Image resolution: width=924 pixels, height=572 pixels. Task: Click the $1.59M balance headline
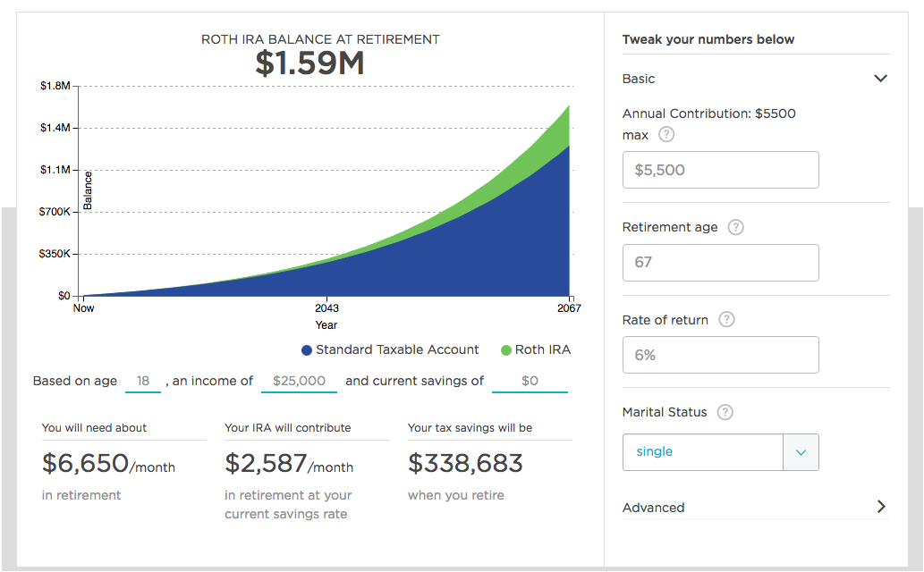click(x=309, y=63)
